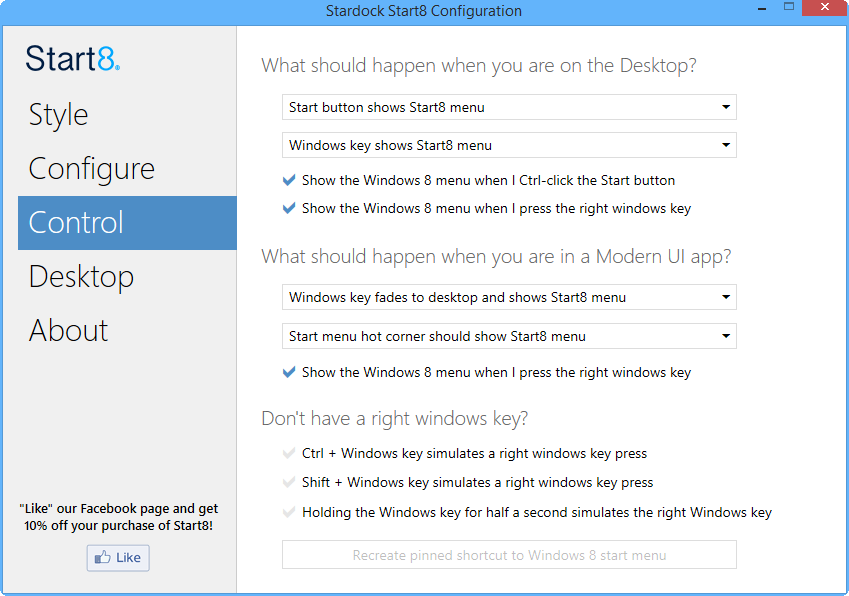Click Recreate pinned shortcut to Windows 8 button
The width and height of the screenshot is (849, 596).
(509, 555)
